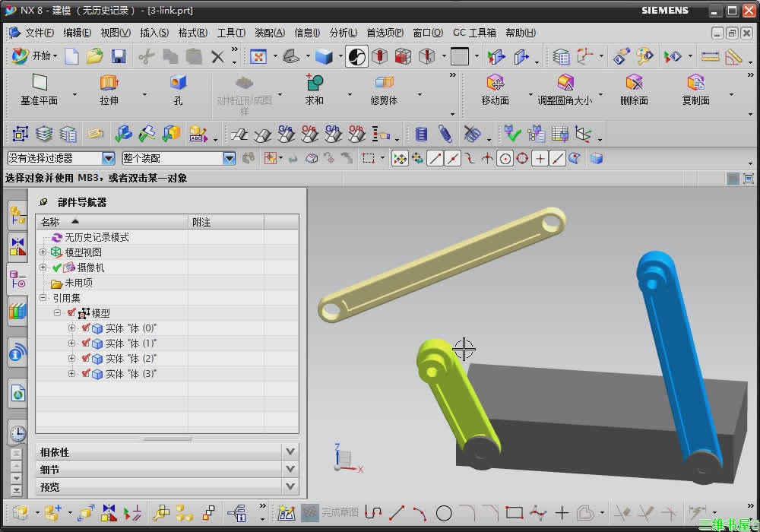Click the Measure Distance ruler icon

click(x=710, y=57)
